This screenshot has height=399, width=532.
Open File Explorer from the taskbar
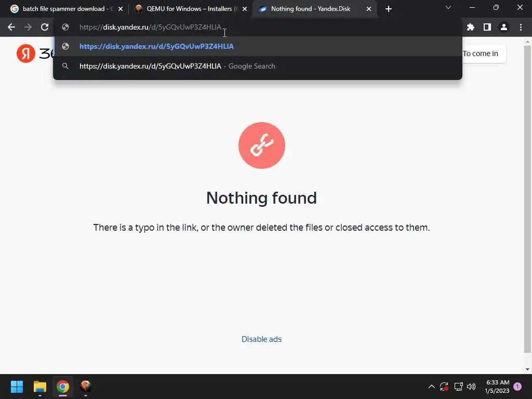39,387
